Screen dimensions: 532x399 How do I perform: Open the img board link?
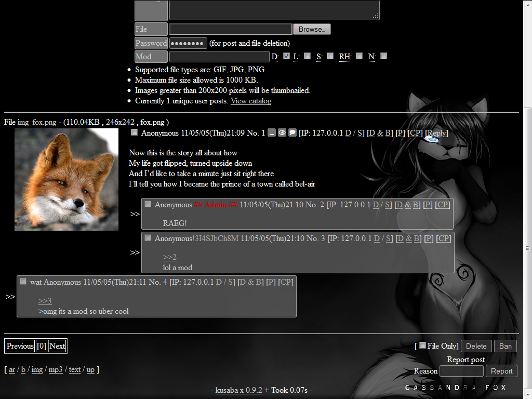pos(37,369)
